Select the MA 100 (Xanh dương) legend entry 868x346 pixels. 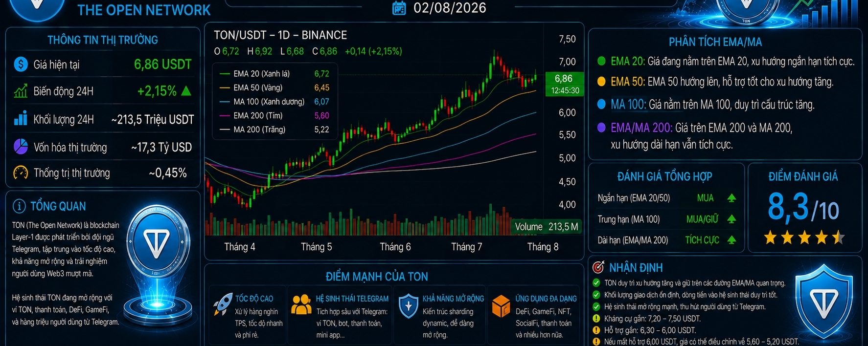click(x=274, y=102)
